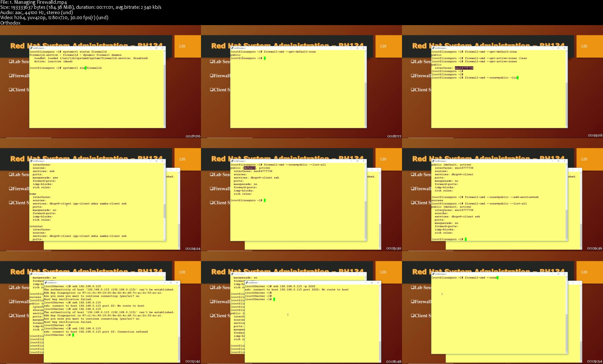Click the 'firewall-cmd --zone' command in the 00:09:54 frame

[x=481, y=277]
